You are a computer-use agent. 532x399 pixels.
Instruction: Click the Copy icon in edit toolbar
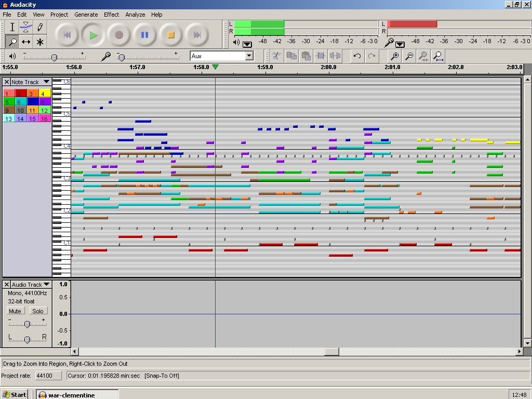[x=291, y=56]
